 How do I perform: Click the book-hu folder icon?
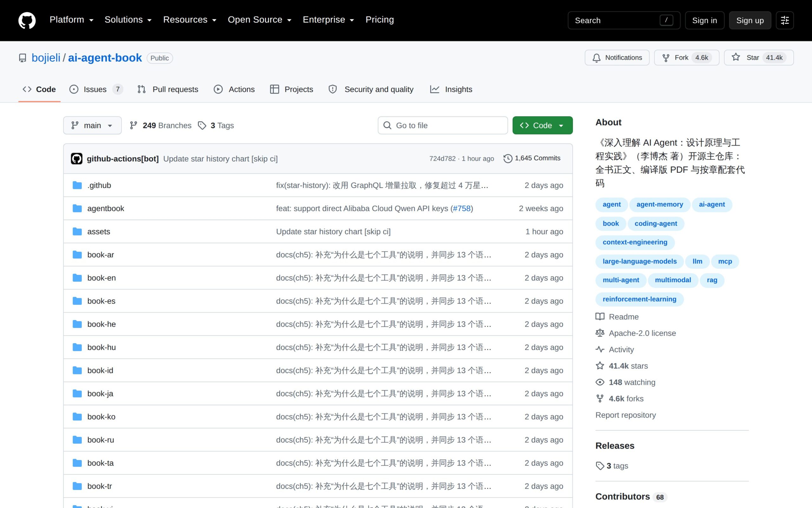point(77,347)
